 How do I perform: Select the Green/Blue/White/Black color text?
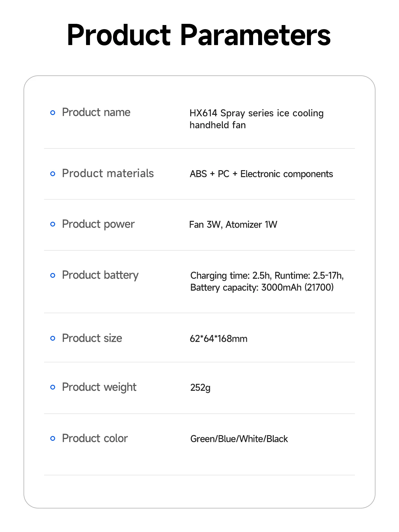click(239, 439)
